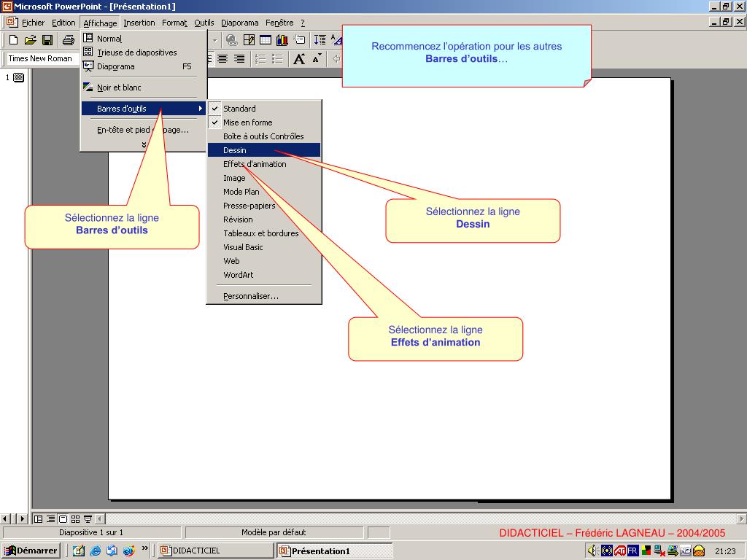The width and height of the screenshot is (747, 560).
Task: Enable the Visual Basic toolbar
Action: (x=264, y=247)
